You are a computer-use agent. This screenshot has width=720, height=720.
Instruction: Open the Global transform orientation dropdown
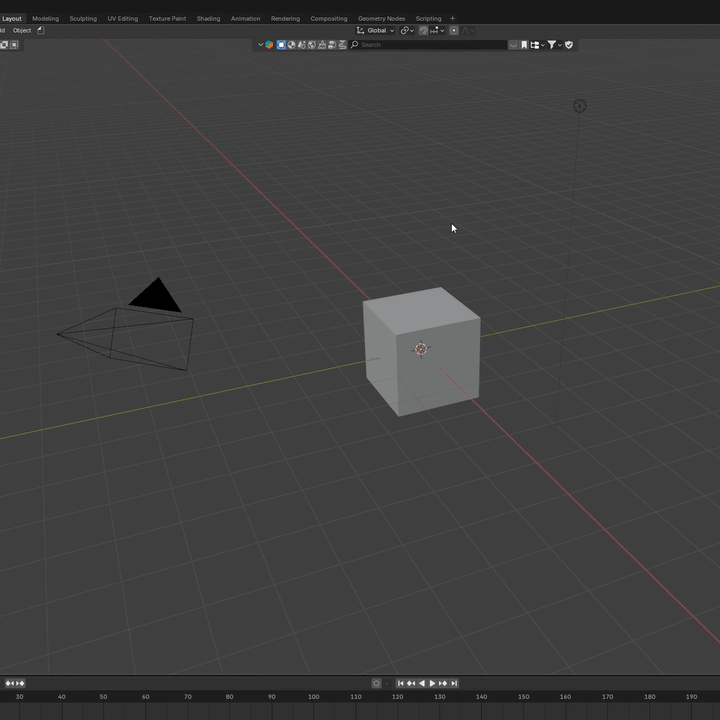click(376, 30)
